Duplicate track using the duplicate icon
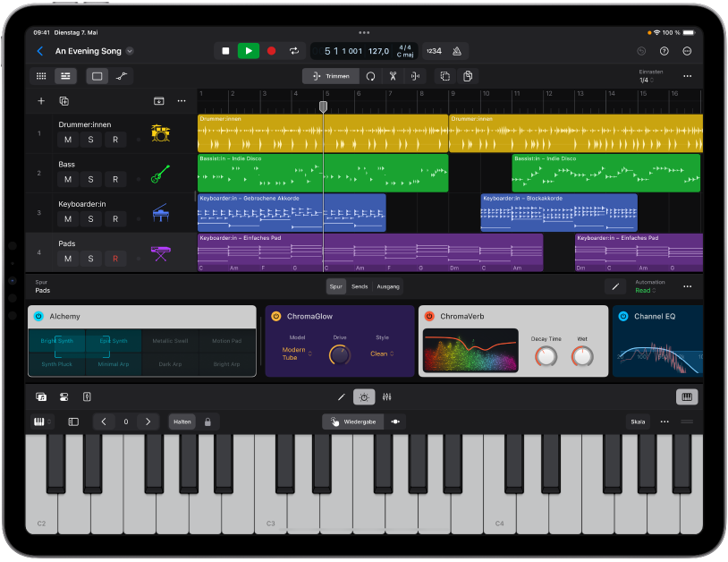Viewport: 728px width, 562px height. (64, 101)
